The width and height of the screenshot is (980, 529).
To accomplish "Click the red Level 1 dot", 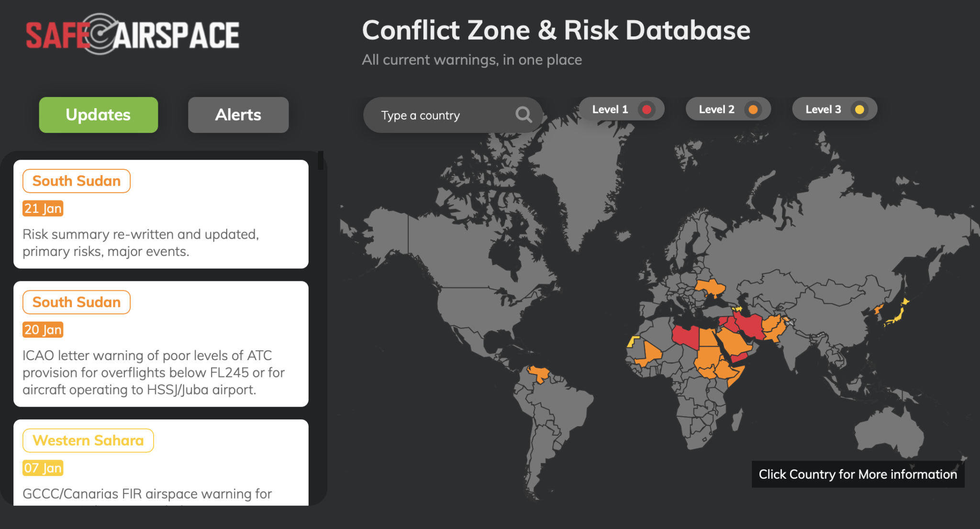I will tap(646, 110).
